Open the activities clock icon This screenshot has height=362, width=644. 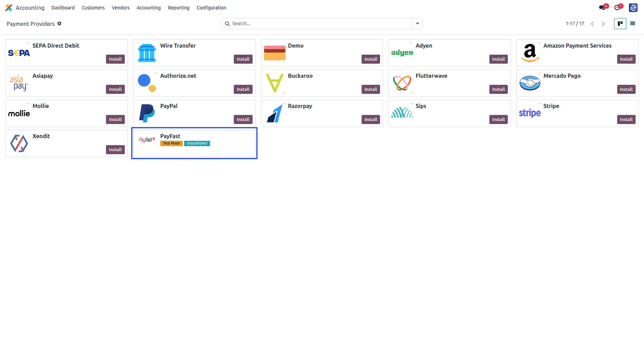(617, 8)
